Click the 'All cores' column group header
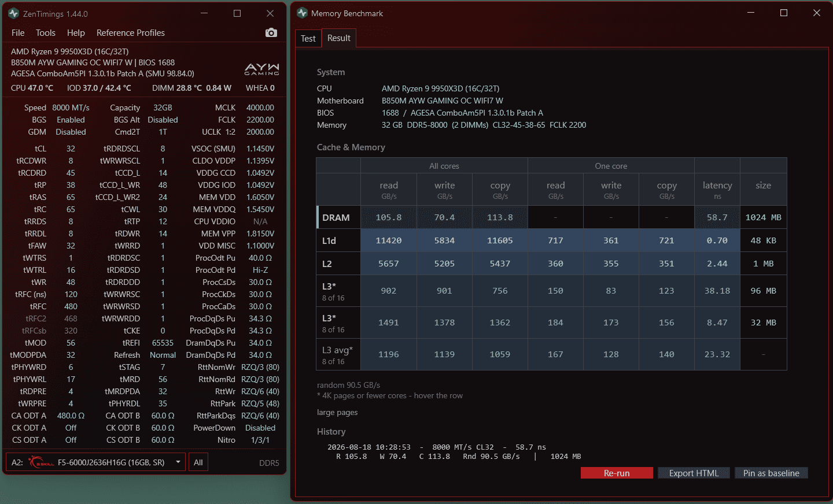The width and height of the screenshot is (833, 504). click(x=444, y=166)
